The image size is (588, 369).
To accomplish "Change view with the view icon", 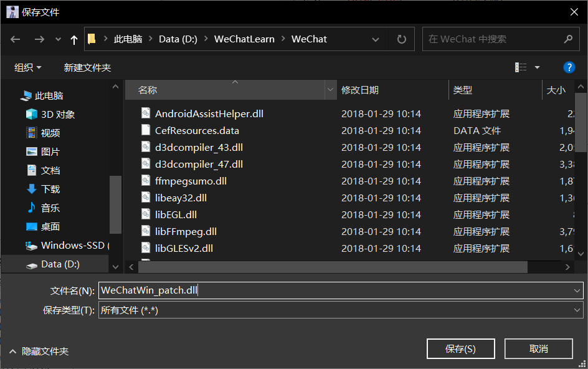I will (521, 67).
